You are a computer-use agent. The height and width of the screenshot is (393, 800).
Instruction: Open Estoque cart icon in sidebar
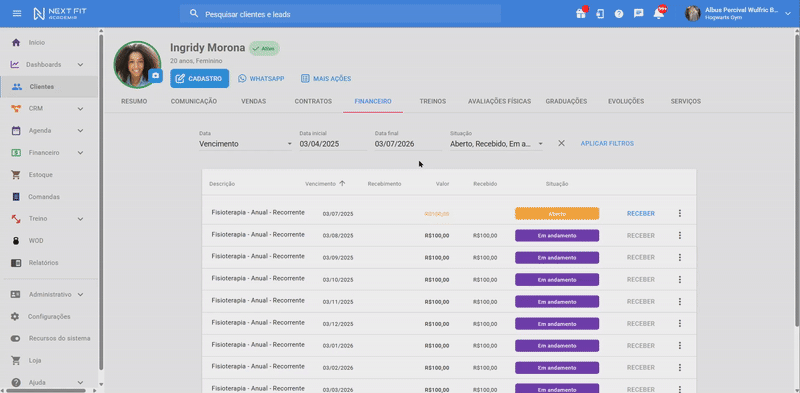tap(16, 175)
